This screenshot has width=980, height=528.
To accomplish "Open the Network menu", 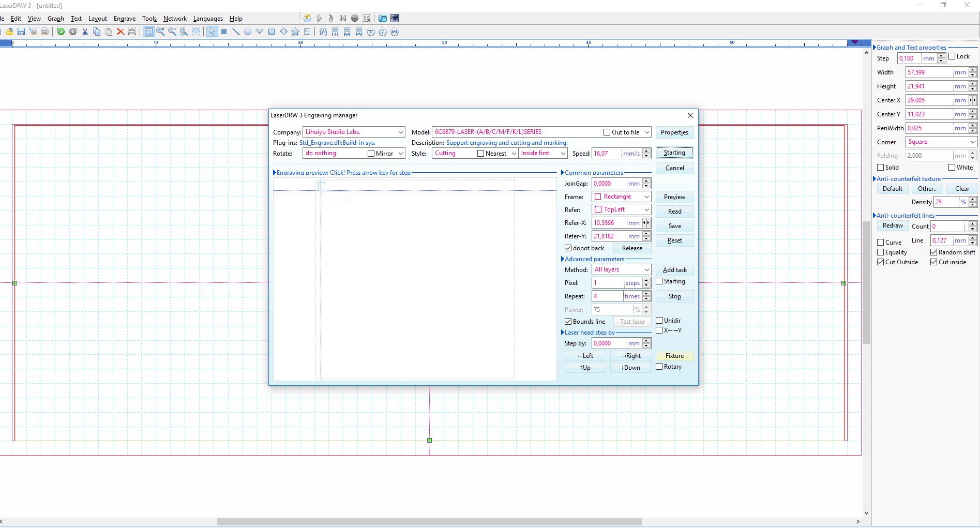I will point(175,19).
